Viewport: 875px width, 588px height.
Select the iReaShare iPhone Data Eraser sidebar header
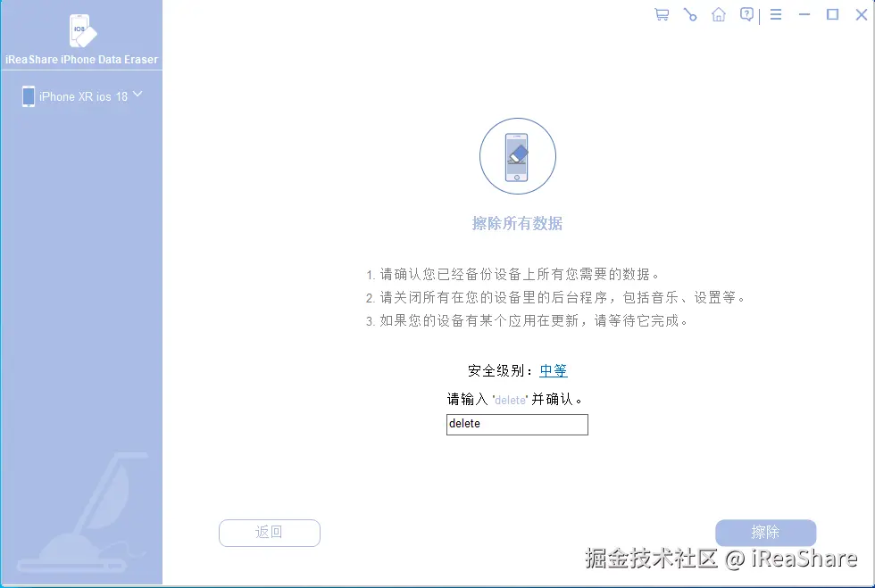click(81, 59)
